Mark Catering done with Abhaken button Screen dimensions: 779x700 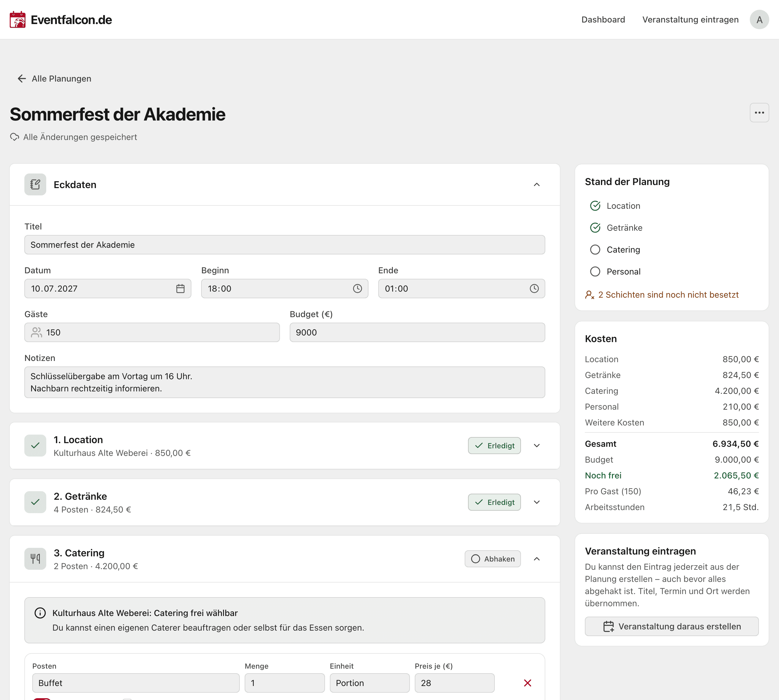(x=493, y=558)
